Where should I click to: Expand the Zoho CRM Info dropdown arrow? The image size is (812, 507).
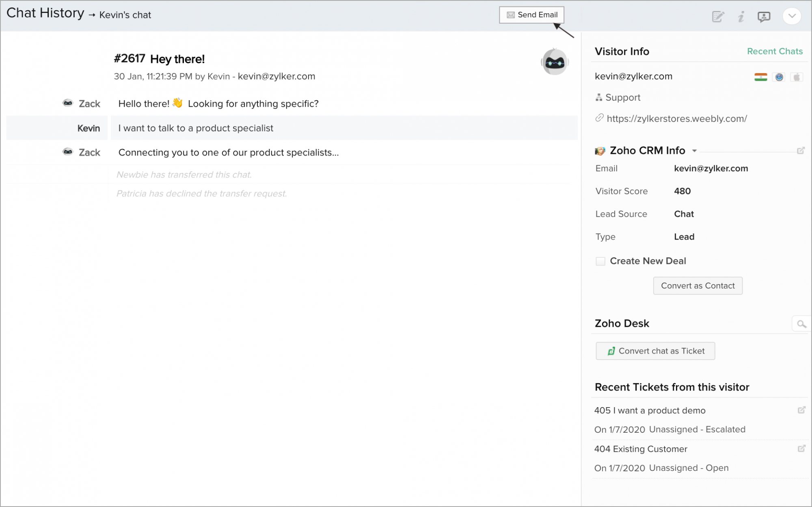coord(694,151)
